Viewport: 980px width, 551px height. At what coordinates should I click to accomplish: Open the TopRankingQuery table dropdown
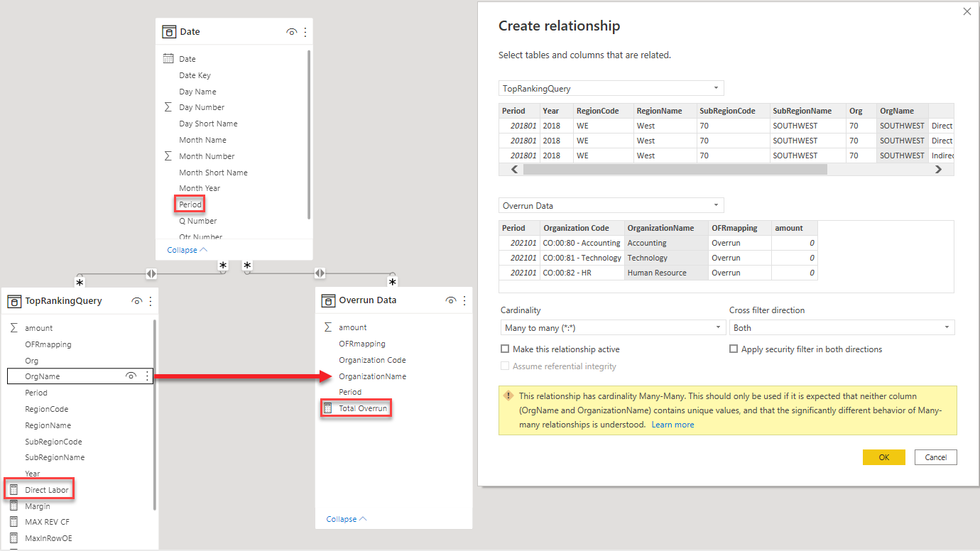[611, 89]
